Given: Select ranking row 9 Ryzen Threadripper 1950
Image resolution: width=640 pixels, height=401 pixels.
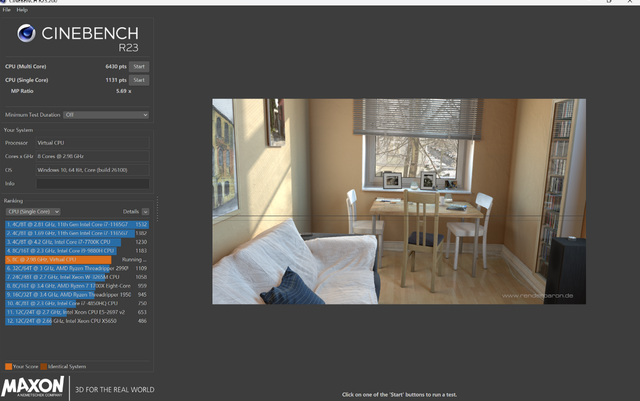Looking at the screenshot, I should (77, 294).
